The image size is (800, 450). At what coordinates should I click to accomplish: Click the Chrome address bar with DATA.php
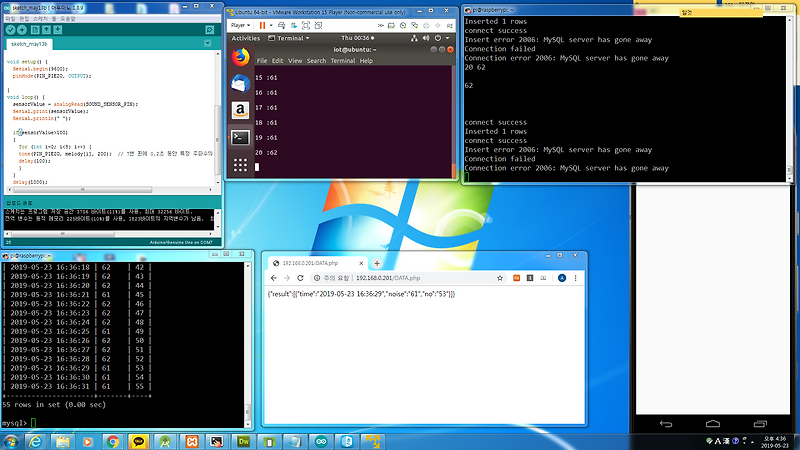408,278
